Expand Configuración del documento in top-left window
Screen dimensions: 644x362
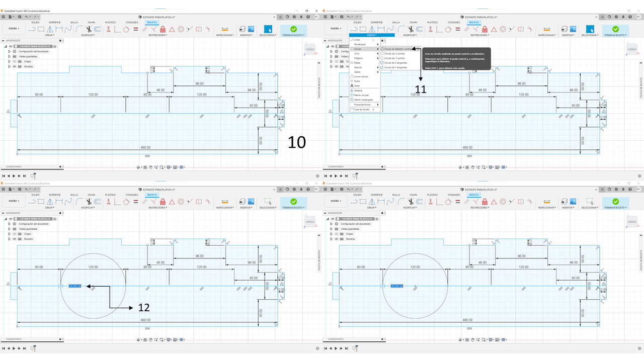point(9,51)
